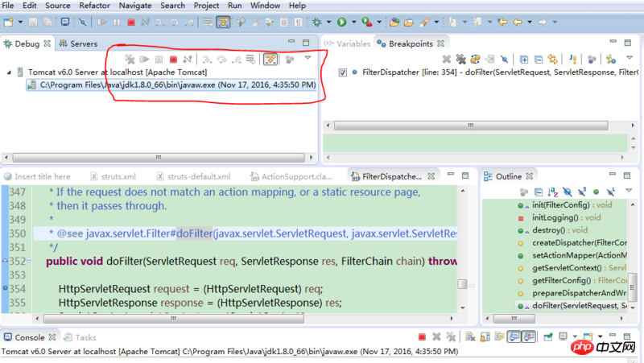Open dropdown next to External Tools icon

[x=379, y=23]
